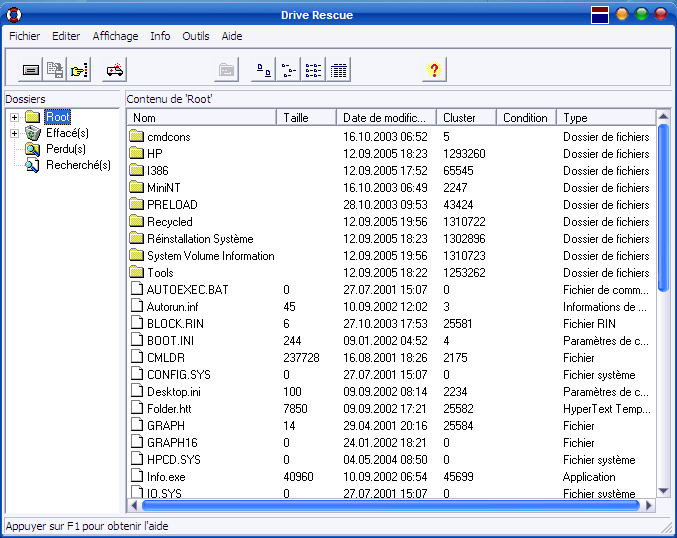Click the save-to-disk toolbar icon
The width and height of the screenshot is (677, 538).
point(55,70)
